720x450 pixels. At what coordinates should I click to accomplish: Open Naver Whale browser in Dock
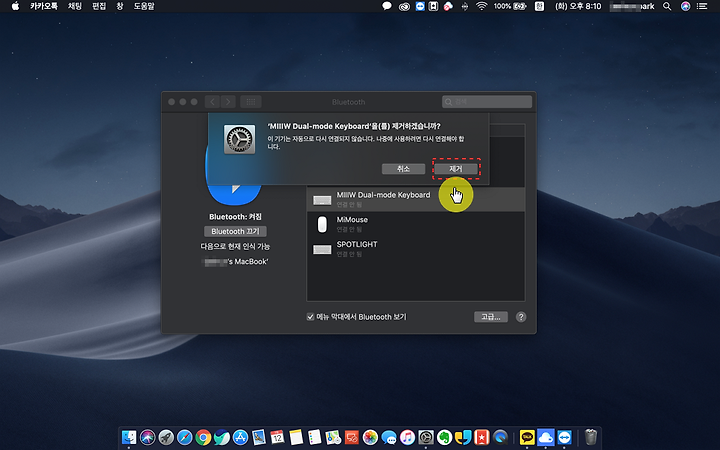(222, 437)
